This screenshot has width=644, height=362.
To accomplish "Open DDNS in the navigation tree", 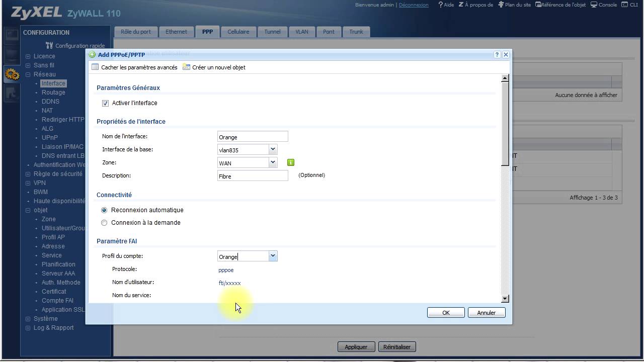I will (x=50, y=102).
